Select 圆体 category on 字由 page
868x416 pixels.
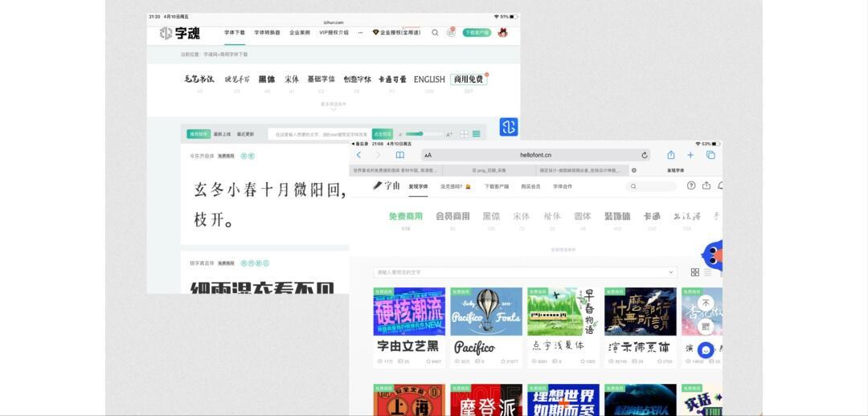coord(583,216)
